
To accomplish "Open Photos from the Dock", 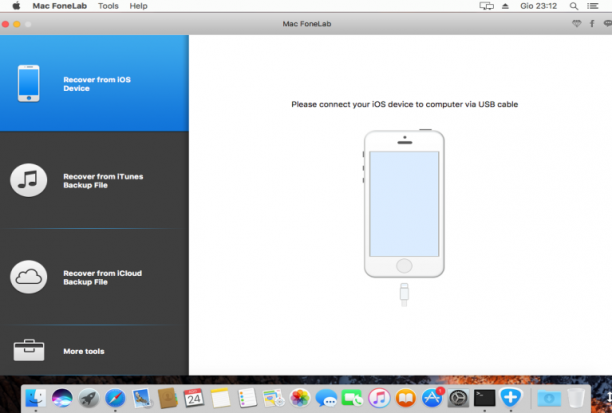I will click(300, 398).
